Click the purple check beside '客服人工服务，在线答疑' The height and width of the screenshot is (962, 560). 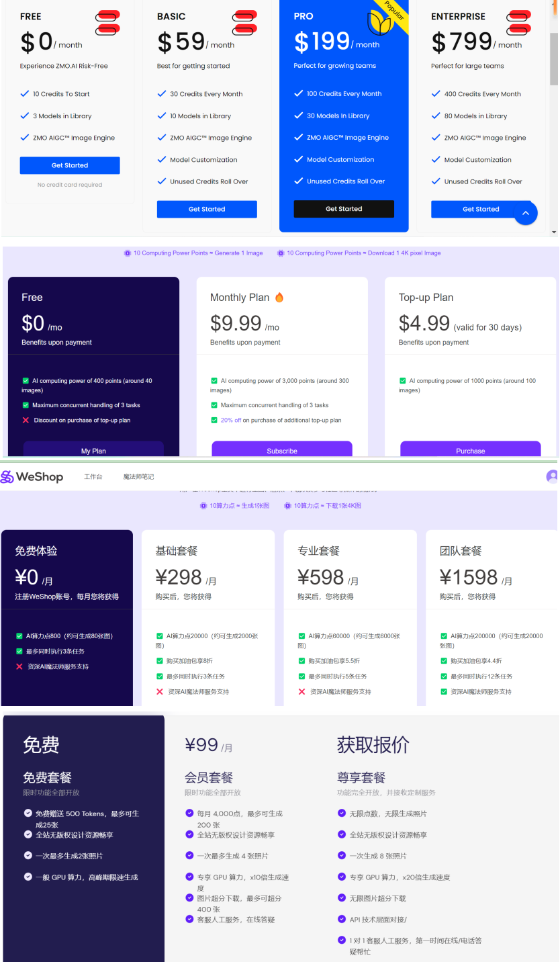(190, 918)
